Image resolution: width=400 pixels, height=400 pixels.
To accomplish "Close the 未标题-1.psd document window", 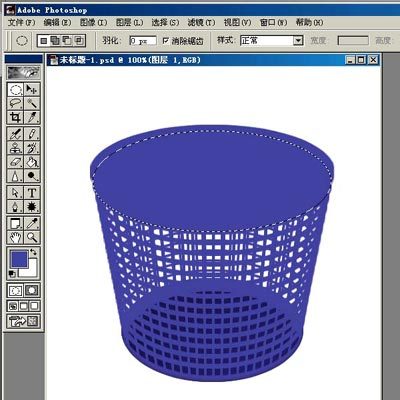I will coord(373,60).
